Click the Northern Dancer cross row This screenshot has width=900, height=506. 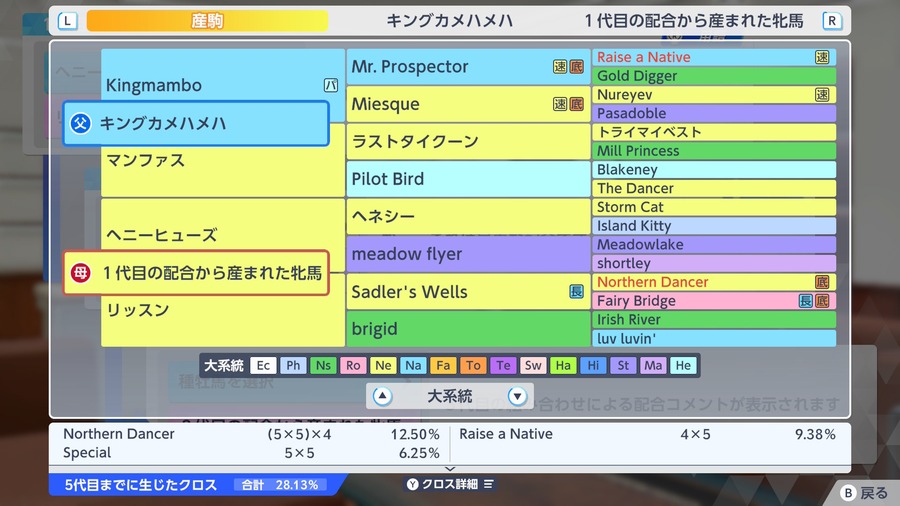(x=251, y=434)
